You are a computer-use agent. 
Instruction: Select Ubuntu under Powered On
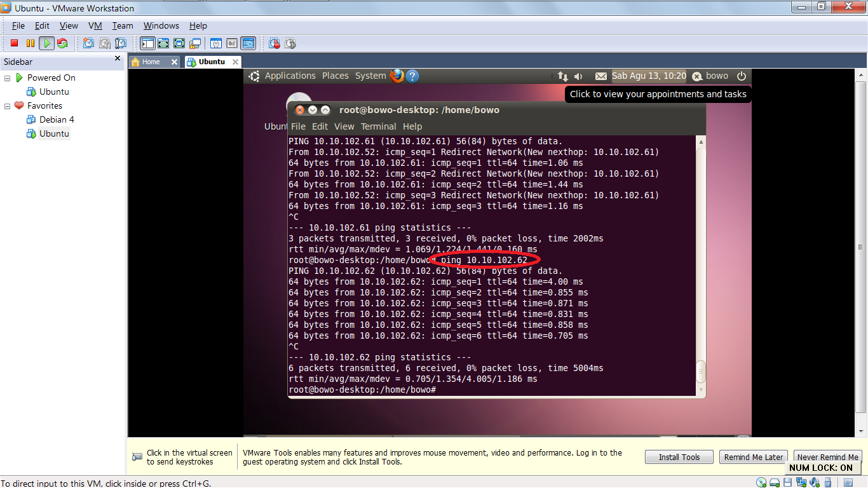(53, 91)
